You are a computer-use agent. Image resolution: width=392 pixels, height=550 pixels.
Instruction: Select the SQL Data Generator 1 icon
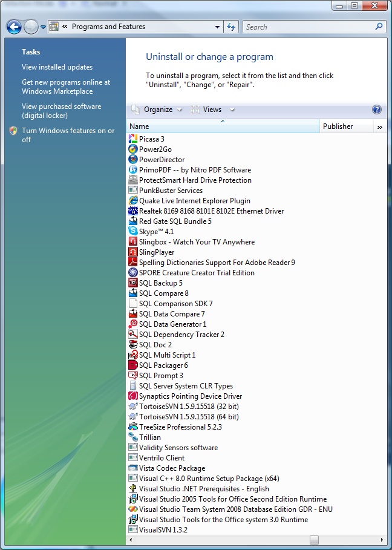[133, 324]
